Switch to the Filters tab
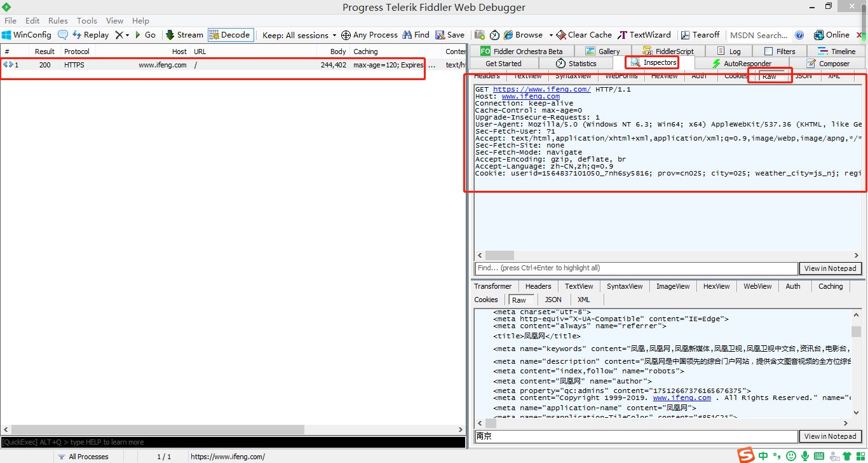 pos(779,52)
